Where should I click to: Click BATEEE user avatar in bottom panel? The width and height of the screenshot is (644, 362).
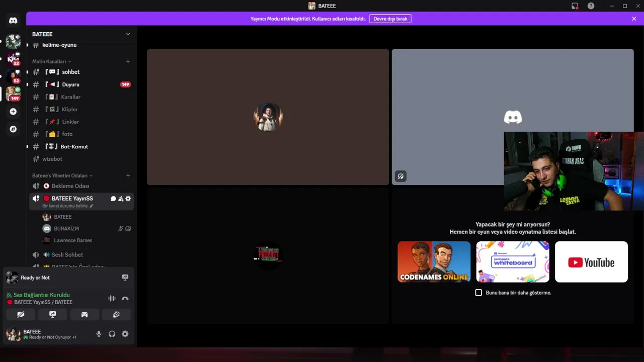point(13,334)
